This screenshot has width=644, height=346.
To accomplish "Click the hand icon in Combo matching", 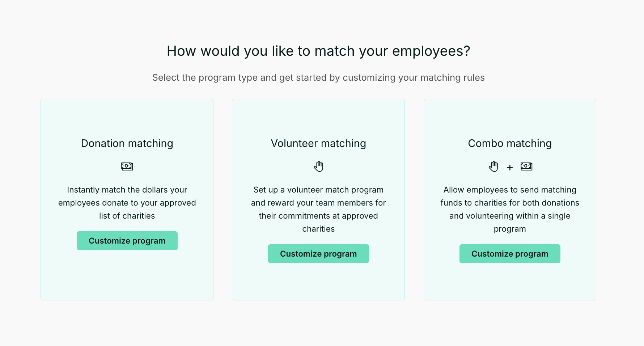I will pyautogui.click(x=493, y=166).
